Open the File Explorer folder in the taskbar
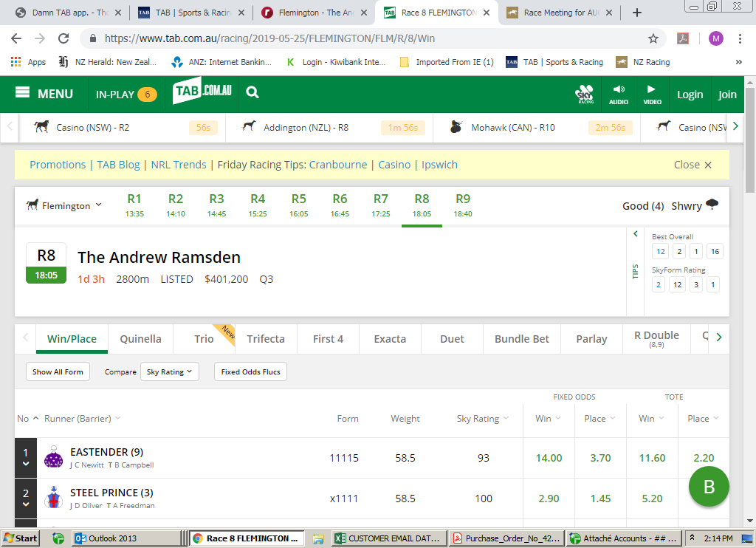 317,538
